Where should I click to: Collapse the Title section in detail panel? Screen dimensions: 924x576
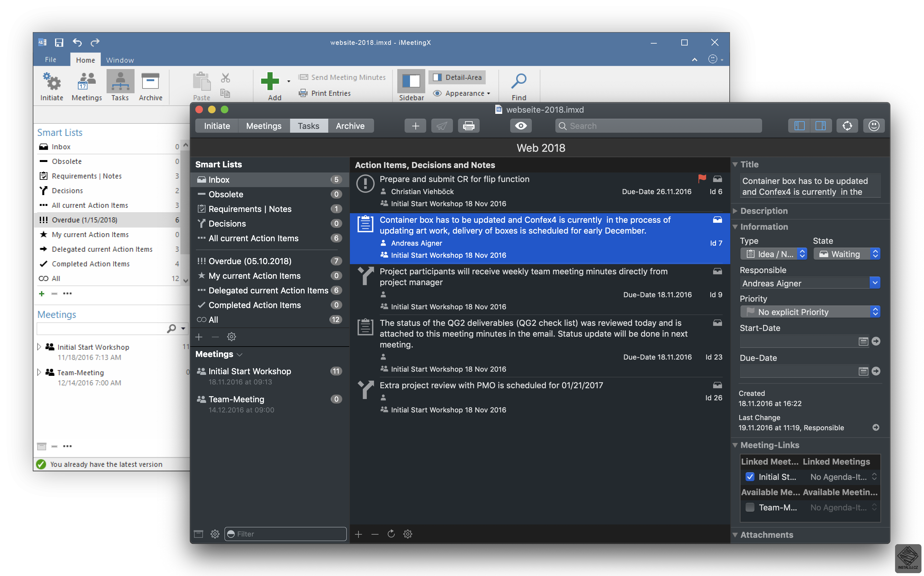735,164
